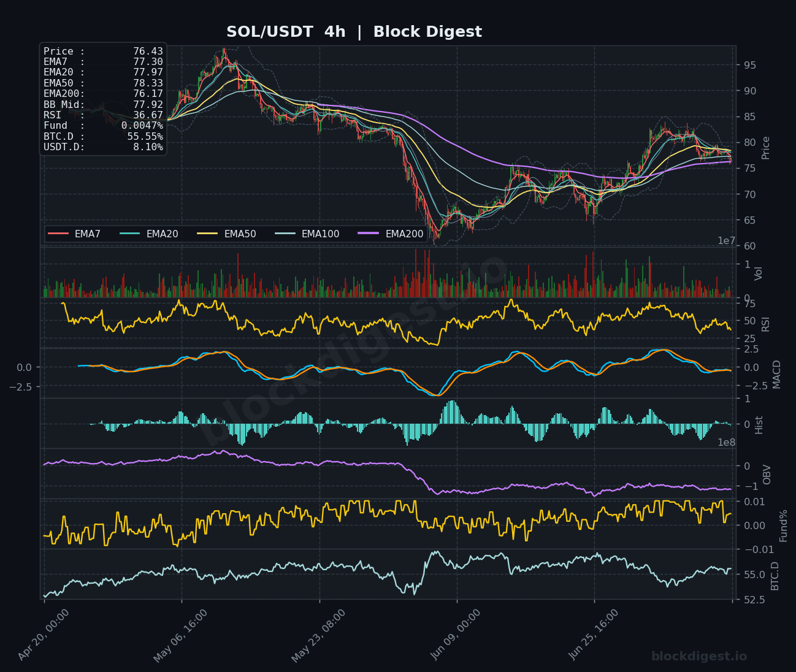
Task: Click the Vol panel axis label
Action: (759, 273)
